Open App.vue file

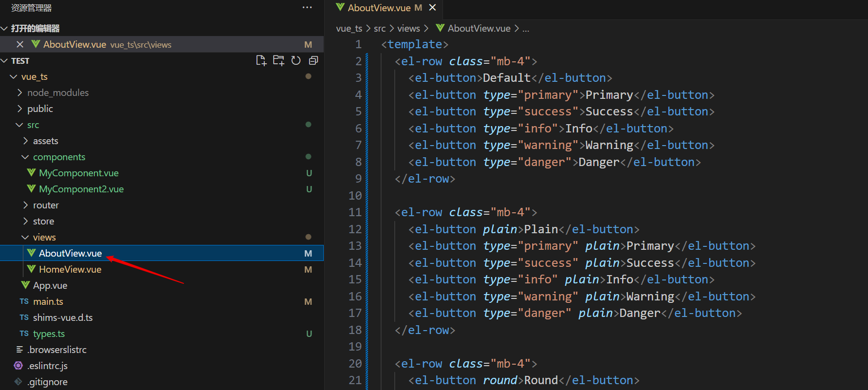50,285
